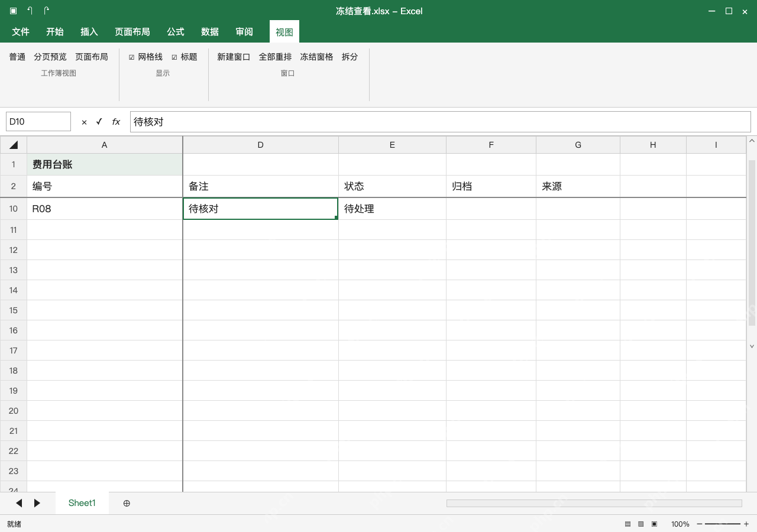Toggle the 网格线 gridlines checkbox
Screen dimensions: 757x532
click(x=131, y=57)
